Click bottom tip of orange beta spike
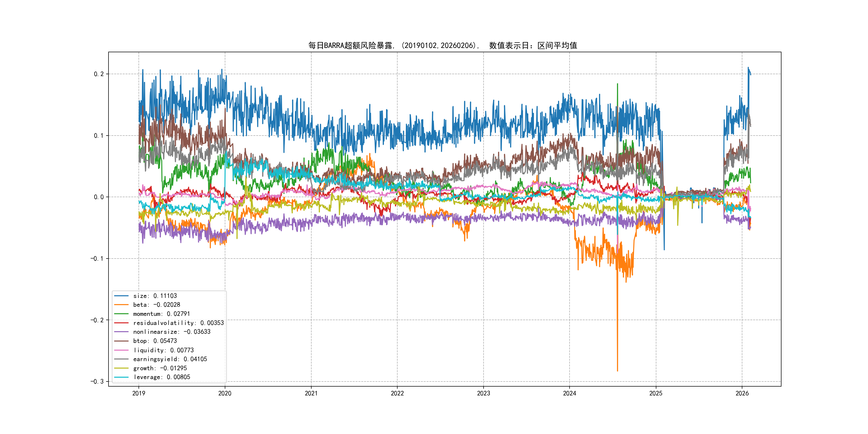868x434 pixels. click(x=617, y=371)
